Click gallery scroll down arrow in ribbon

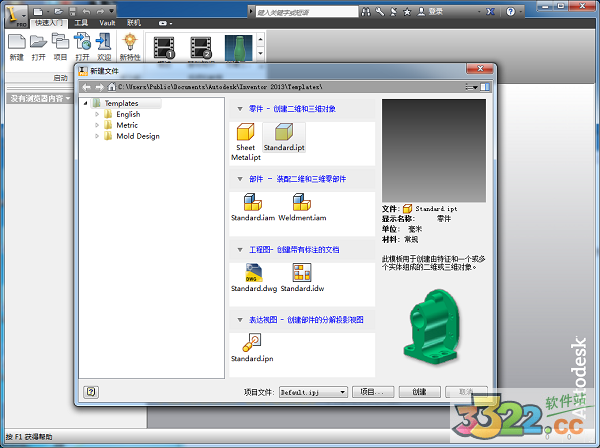click(260, 53)
